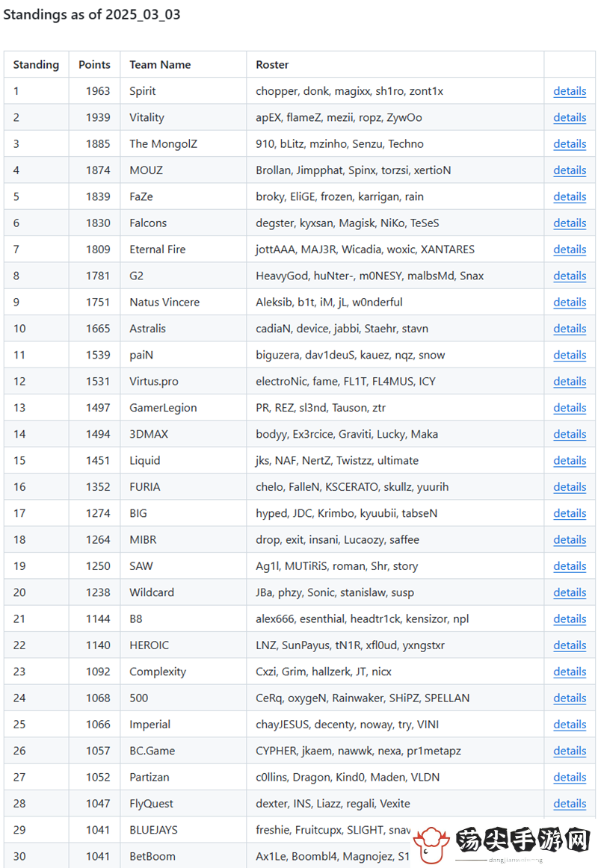The height and width of the screenshot is (868, 598).
Task: Select the points value 1885
Action: tap(98, 144)
